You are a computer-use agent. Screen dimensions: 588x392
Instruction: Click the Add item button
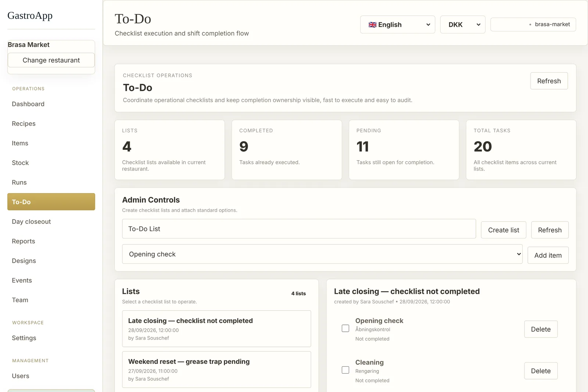[548, 255]
